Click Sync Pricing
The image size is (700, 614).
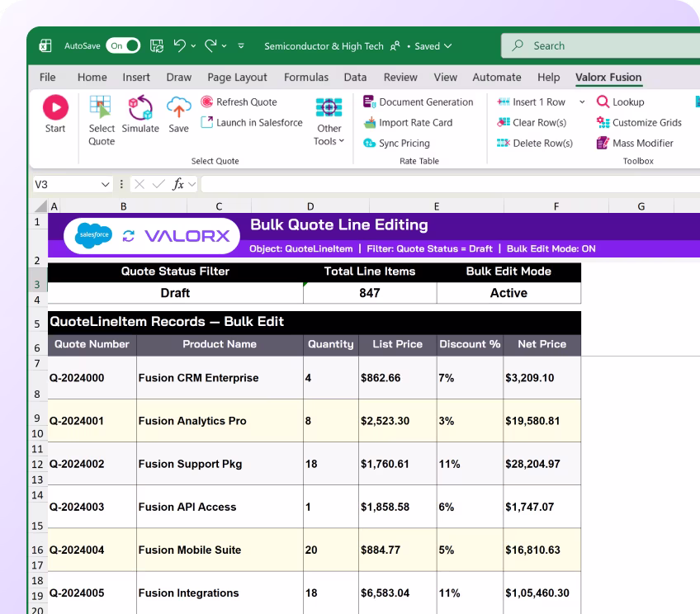click(396, 143)
